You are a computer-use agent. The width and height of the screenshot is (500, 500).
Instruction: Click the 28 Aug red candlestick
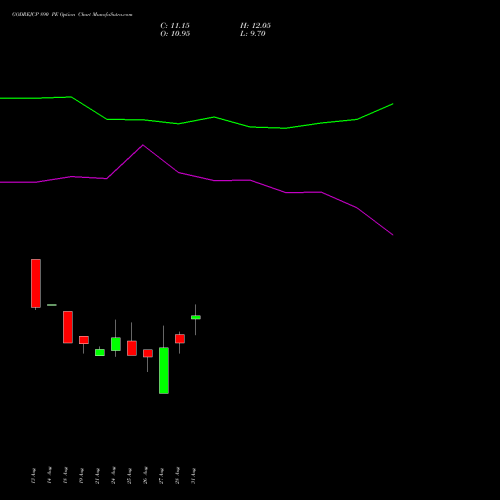pos(180,339)
